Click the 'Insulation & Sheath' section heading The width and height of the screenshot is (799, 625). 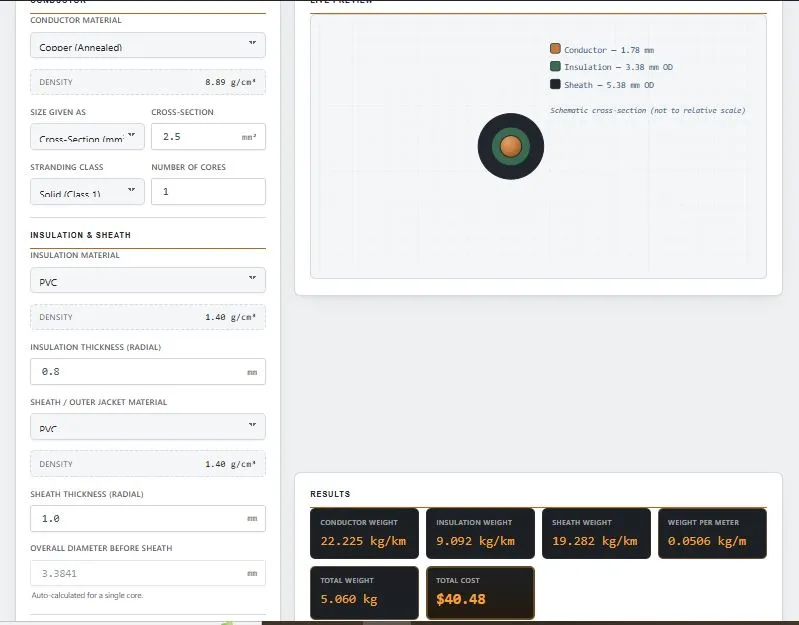81,235
